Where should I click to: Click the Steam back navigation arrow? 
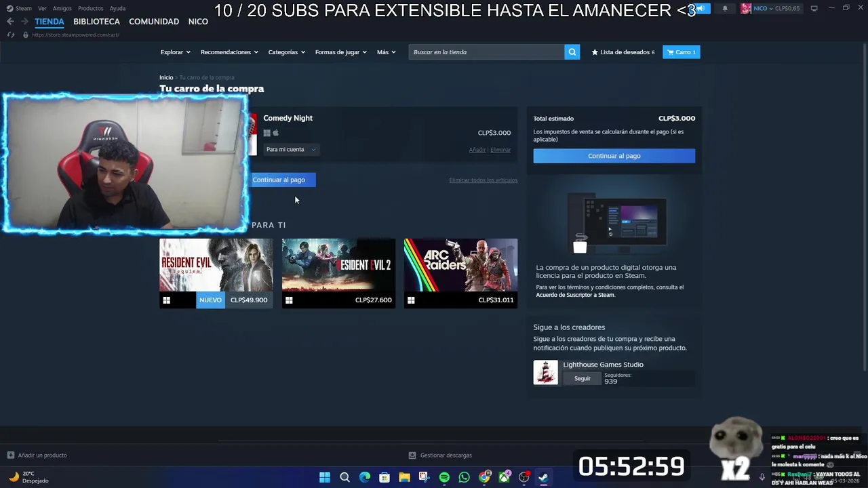pos(10,22)
